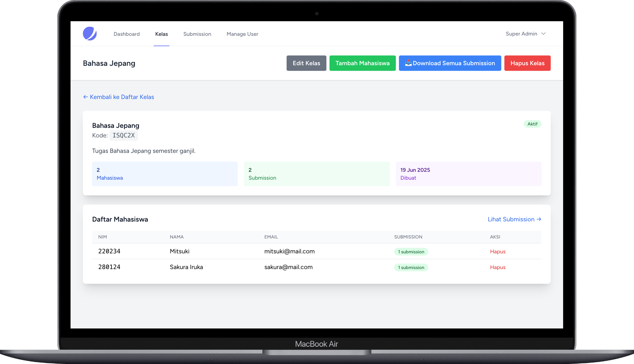Open the Super Admin dropdown menu
This screenshot has height=364, width=634.
click(525, 34)
